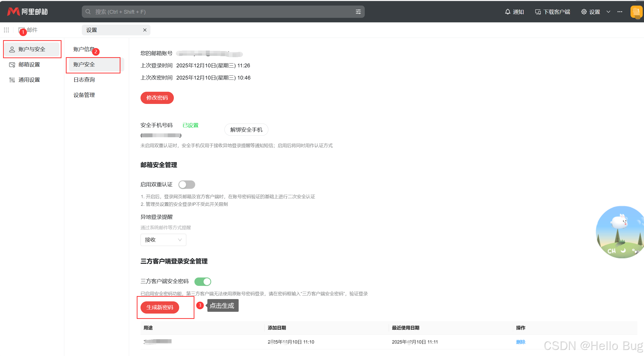Click the more options ellipsis icon

(x=620, y=12)
